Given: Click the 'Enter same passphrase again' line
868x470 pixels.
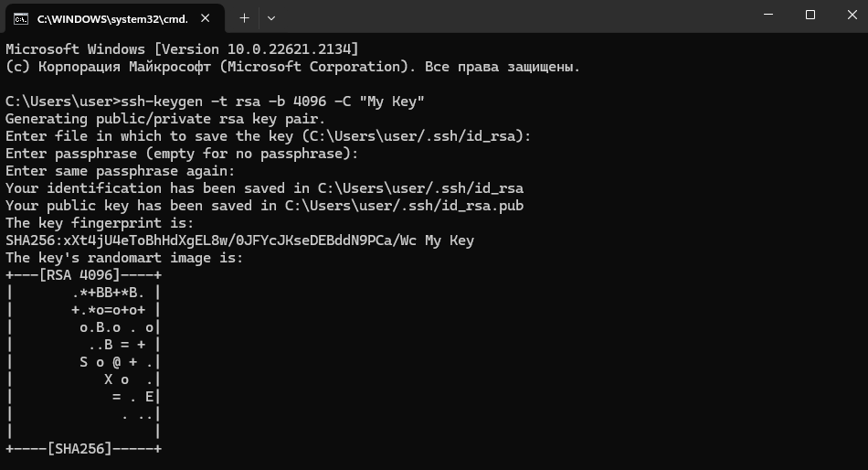Looking at the screenshot, I should click(120, 171).
